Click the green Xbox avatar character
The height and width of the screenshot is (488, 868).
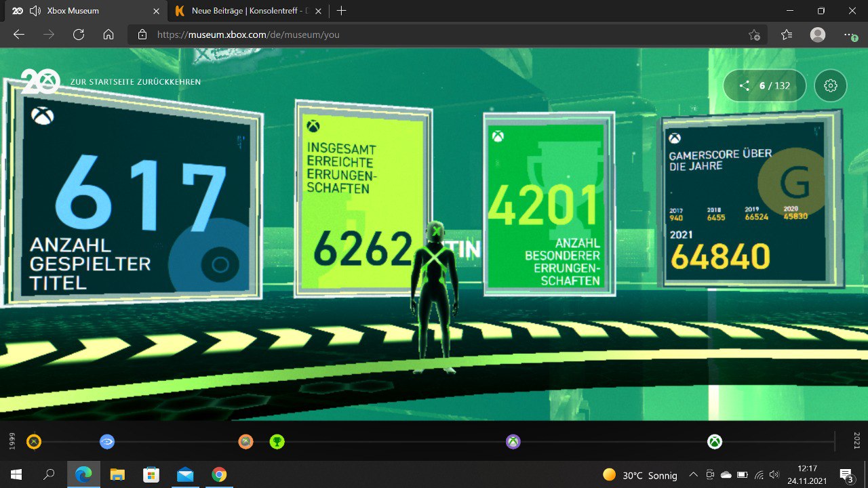pos(434,296)
